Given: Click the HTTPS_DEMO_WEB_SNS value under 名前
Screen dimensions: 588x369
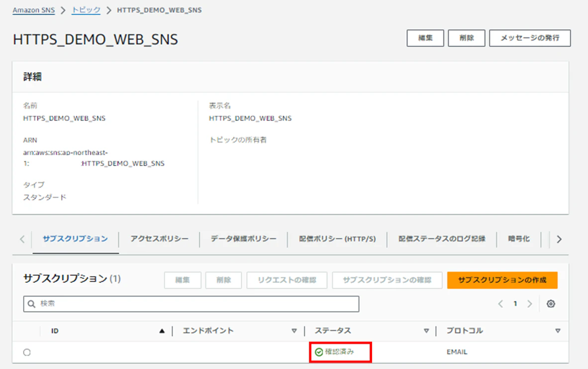Looking at the screenshot, I should [x=64, y=118].
